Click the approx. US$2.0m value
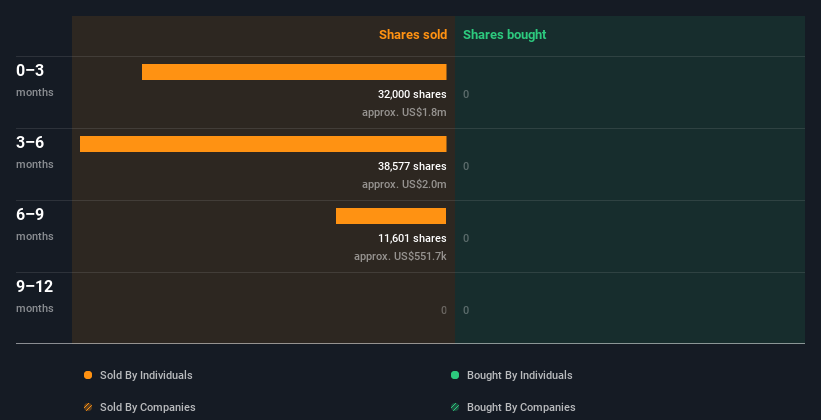The height and width of the screenshot is (420, 821). (x=404, y=184)
